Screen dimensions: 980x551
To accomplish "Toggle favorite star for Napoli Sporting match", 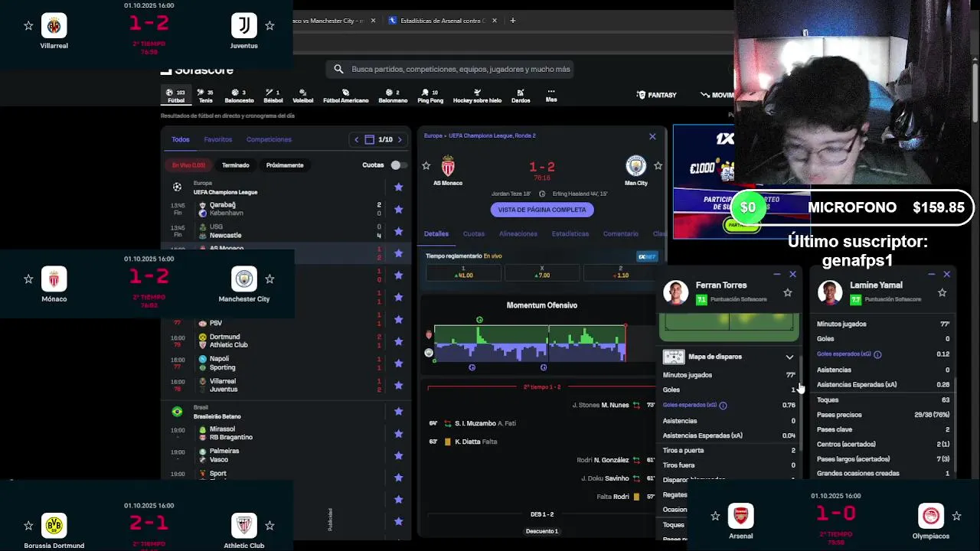I will point(398,363).
